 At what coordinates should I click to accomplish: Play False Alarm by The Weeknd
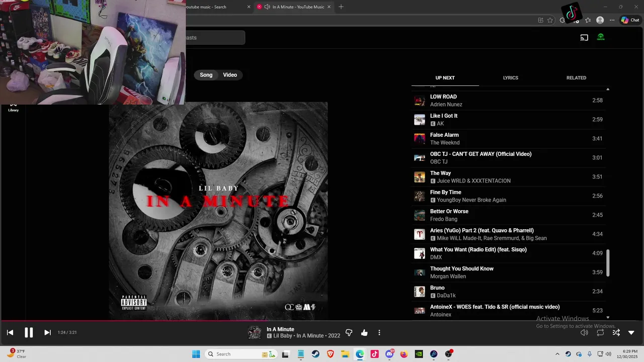(508, 139)
